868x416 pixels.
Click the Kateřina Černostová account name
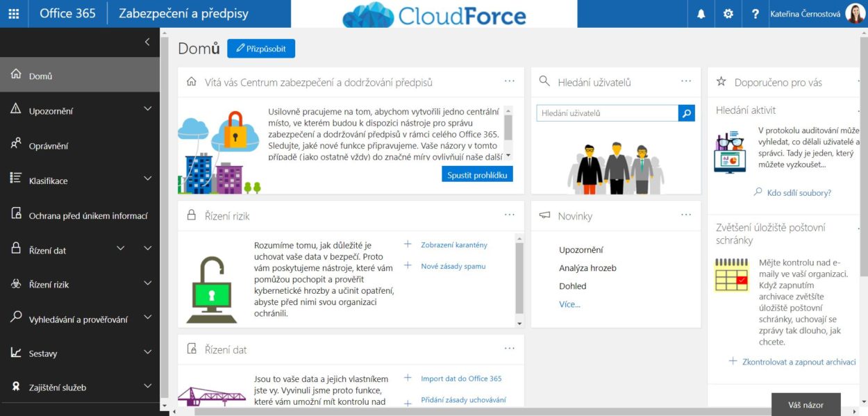click(805, 14)
